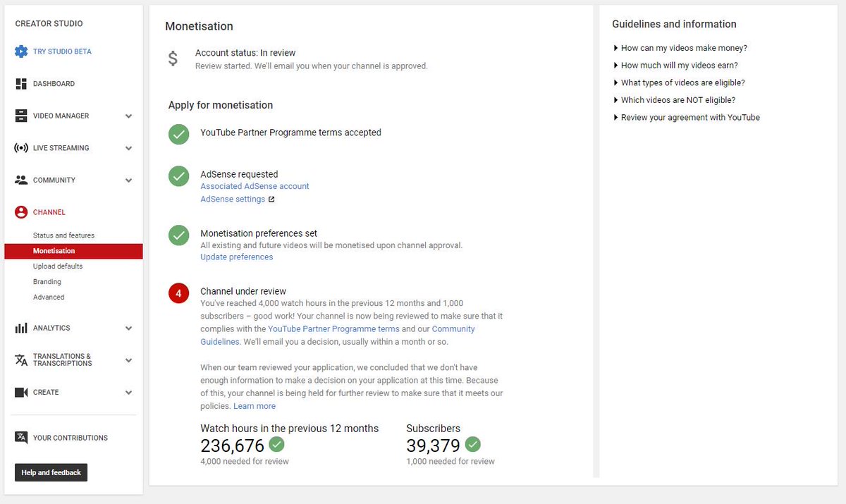Open the Dashboard menu item
Image resolution: width=846 pixels, height=504 pixels.
54,84
